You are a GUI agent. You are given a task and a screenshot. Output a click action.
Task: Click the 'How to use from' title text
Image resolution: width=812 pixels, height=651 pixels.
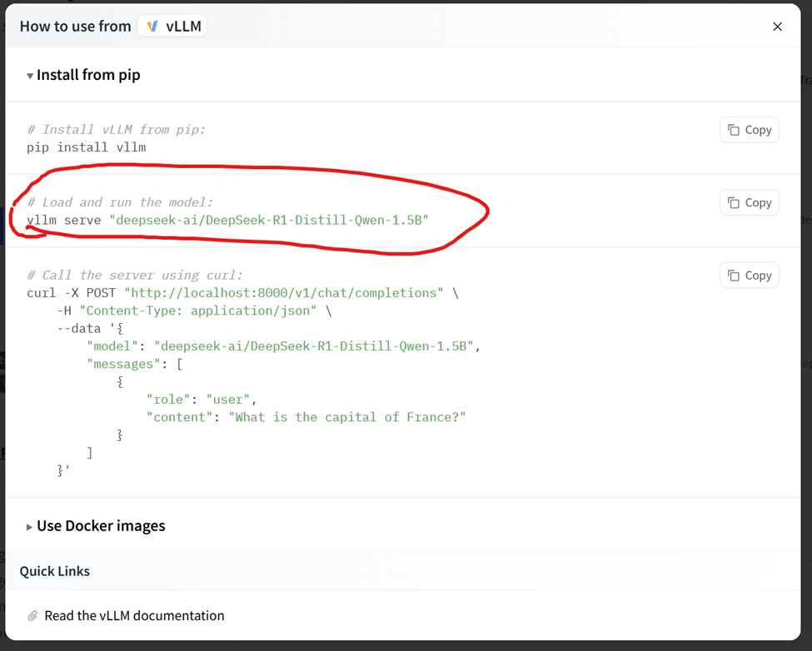(75, 27)
